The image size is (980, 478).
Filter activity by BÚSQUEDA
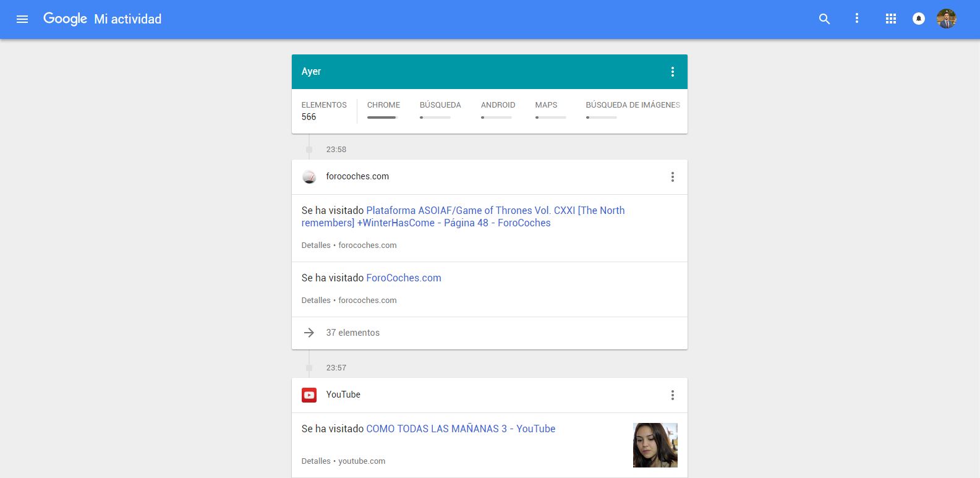(x=440, y=105)
